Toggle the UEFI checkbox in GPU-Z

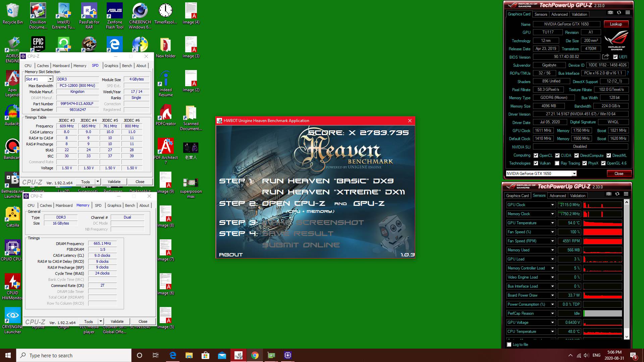tap(615, 57)
